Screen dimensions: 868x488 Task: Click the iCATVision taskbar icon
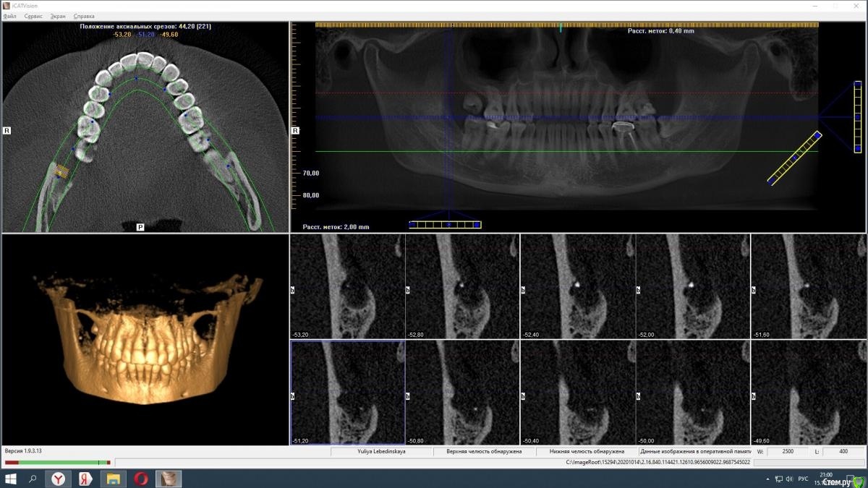click(x=169, y=479)
